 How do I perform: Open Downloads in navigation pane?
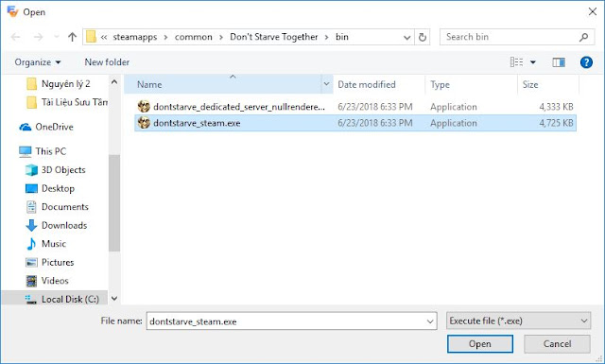pyautogui.click(x=57, y=225)
